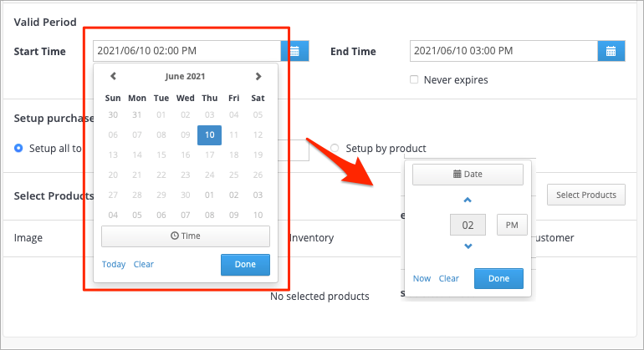The image size is (644, 350).
Task: Confirm calendar with Done button
Action: tap(245, 265)
